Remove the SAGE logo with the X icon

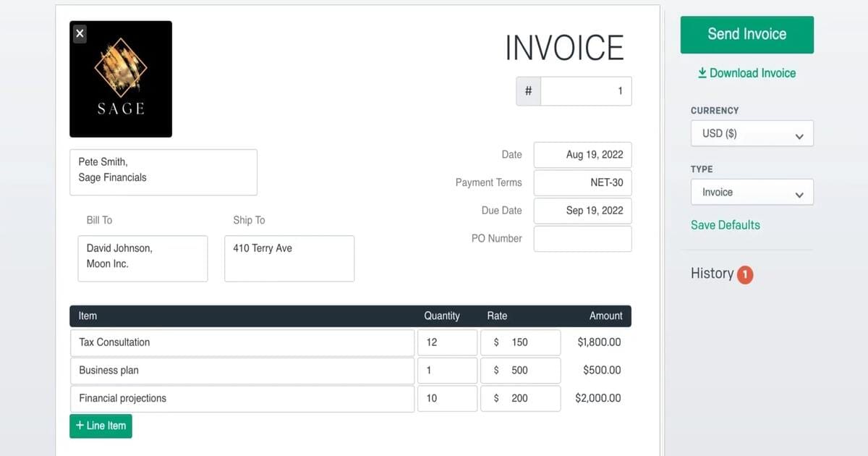[80, 33]
